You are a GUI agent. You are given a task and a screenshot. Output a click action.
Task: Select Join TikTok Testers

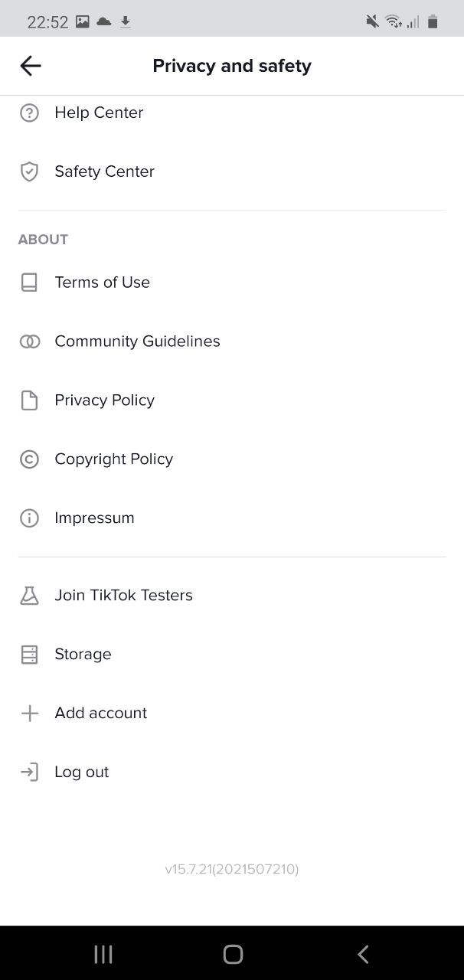[x=123, y=595]
